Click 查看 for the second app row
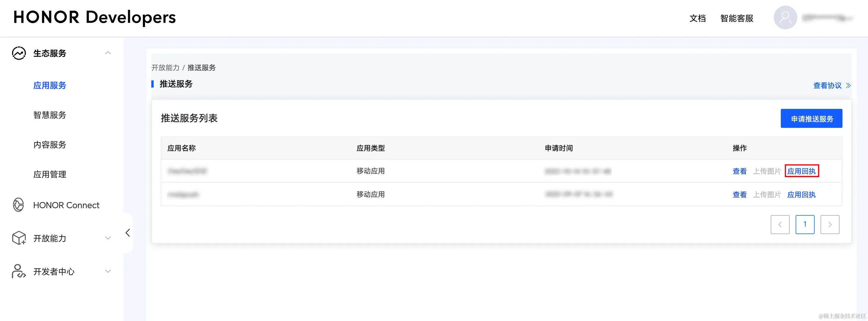Screen dimensions: 868x321 [739, 195]
